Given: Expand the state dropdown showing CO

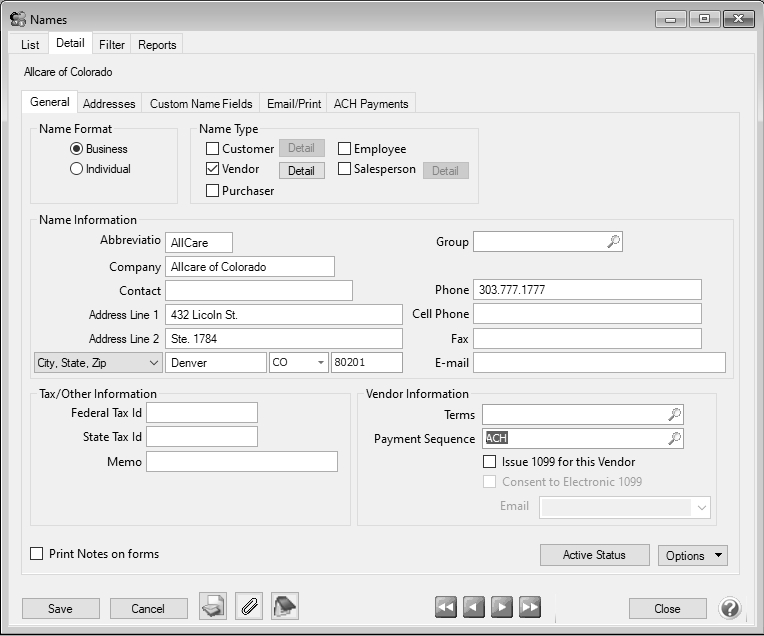Looking at the screenshot, I should tap(321, 363).
